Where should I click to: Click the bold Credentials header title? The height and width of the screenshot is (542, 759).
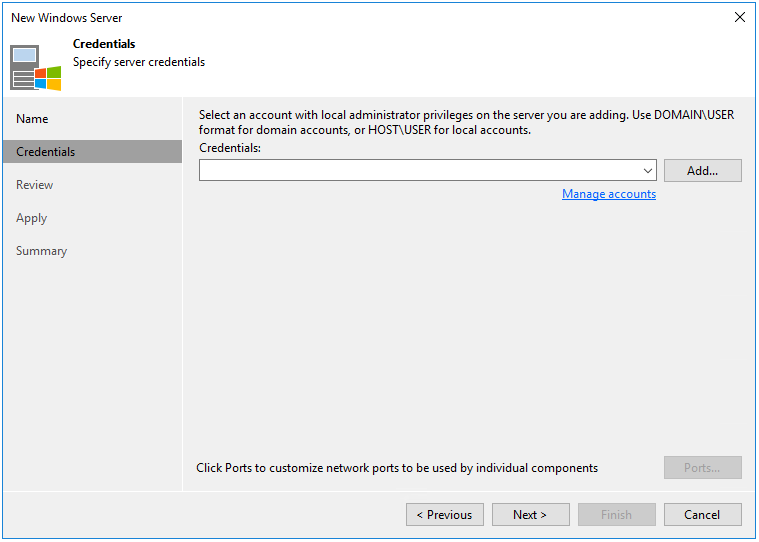coord(104,44)
